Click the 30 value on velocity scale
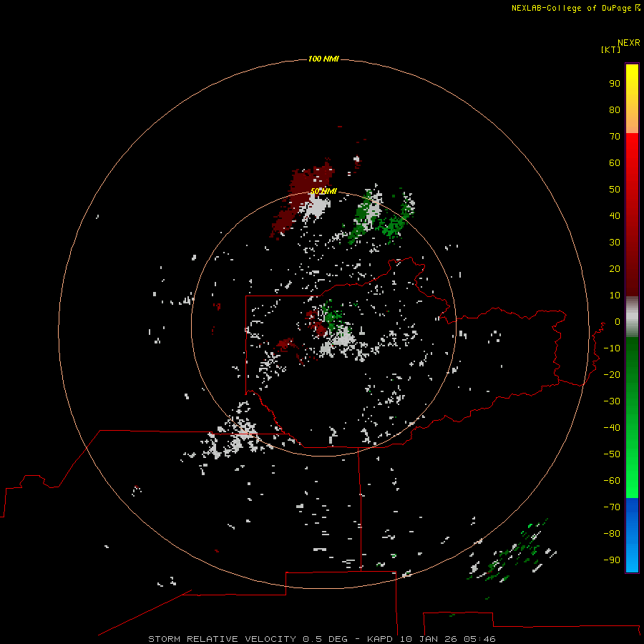 (x=615, y=243)
